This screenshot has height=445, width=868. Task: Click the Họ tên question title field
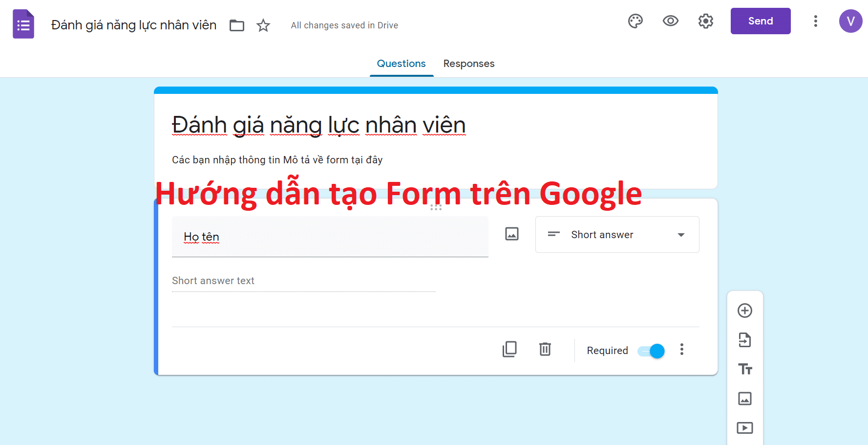pyautogui.click(x=330, y=237)
